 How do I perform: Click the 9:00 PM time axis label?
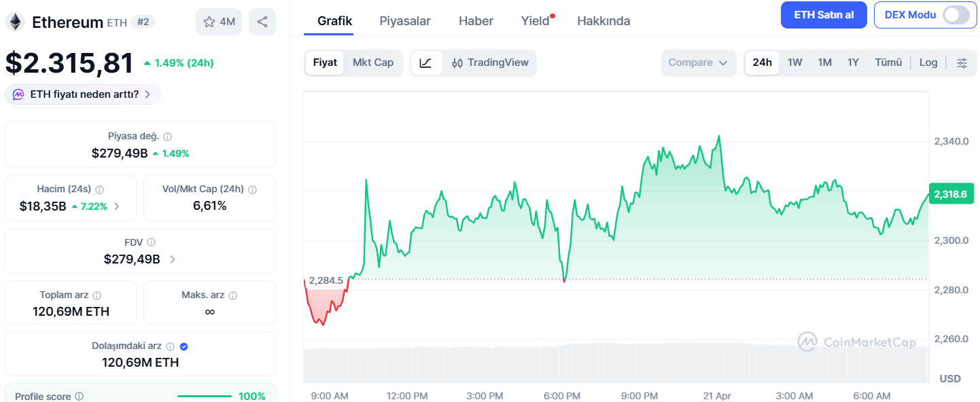pos(640,396)
